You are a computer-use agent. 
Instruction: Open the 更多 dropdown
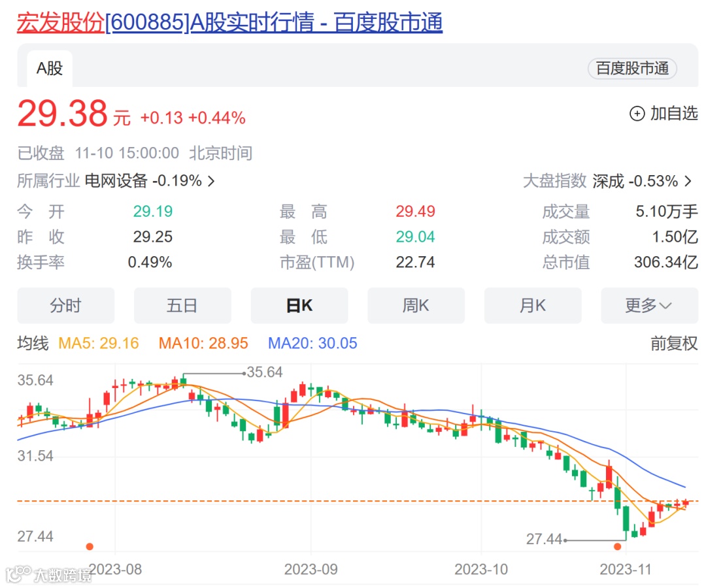pos(649,306)
